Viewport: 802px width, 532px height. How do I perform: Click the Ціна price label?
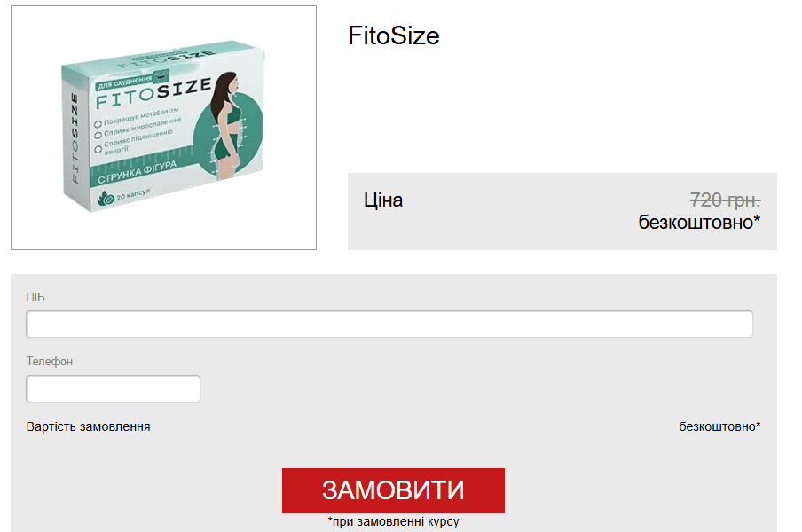383,199
